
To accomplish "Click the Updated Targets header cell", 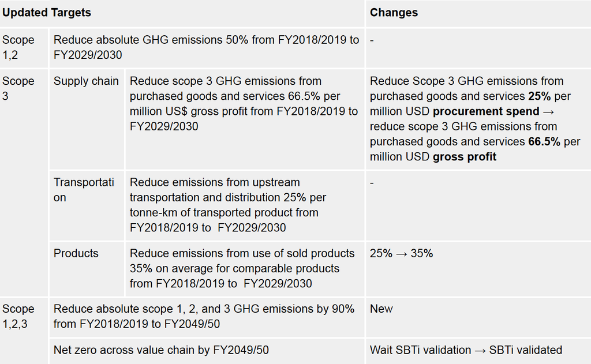I will coord(182,13).
